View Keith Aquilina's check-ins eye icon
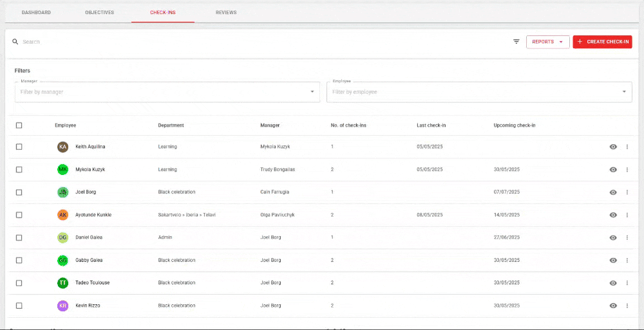This screenshot has height=330, width=644. pyautogui.click(x=613, y=147)
